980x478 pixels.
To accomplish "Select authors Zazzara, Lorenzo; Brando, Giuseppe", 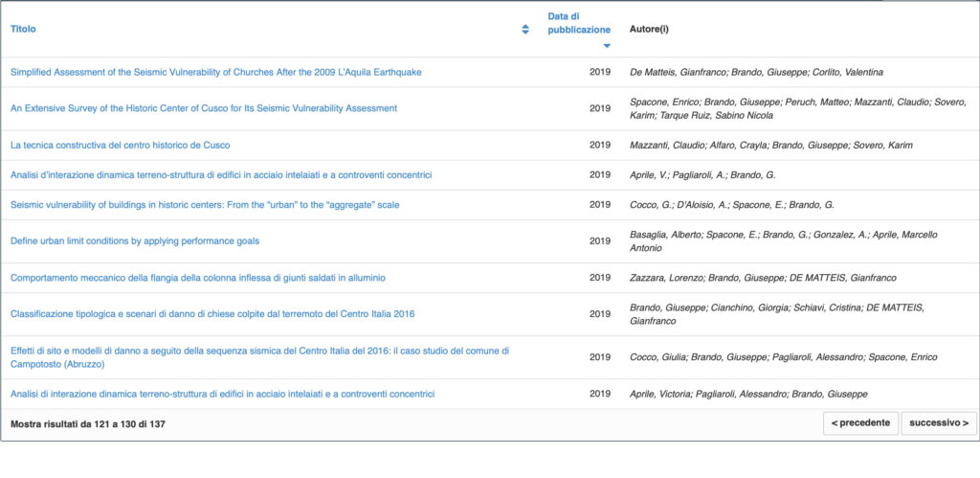I will (x=763, y=278).
